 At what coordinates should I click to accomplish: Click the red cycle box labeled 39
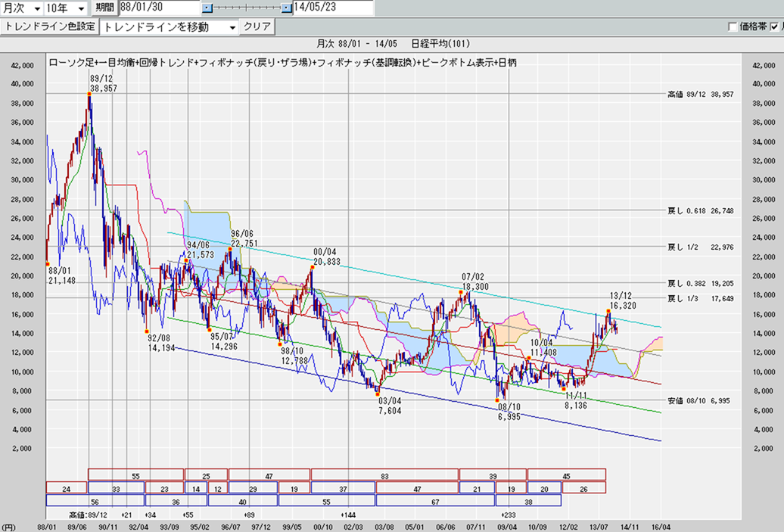[493, 475]
